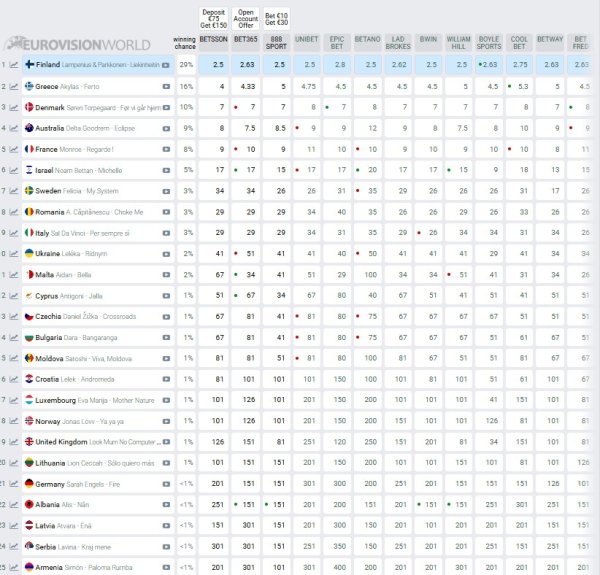Open the odds history chart for France
This screenshot has width=600, height=575.
[x=14, y=149]
